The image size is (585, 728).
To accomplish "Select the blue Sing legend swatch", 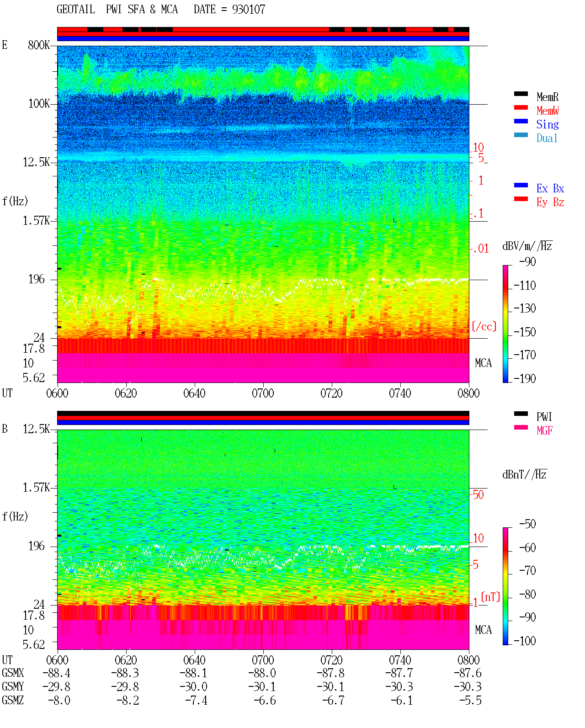I will [x=521, y=122].
